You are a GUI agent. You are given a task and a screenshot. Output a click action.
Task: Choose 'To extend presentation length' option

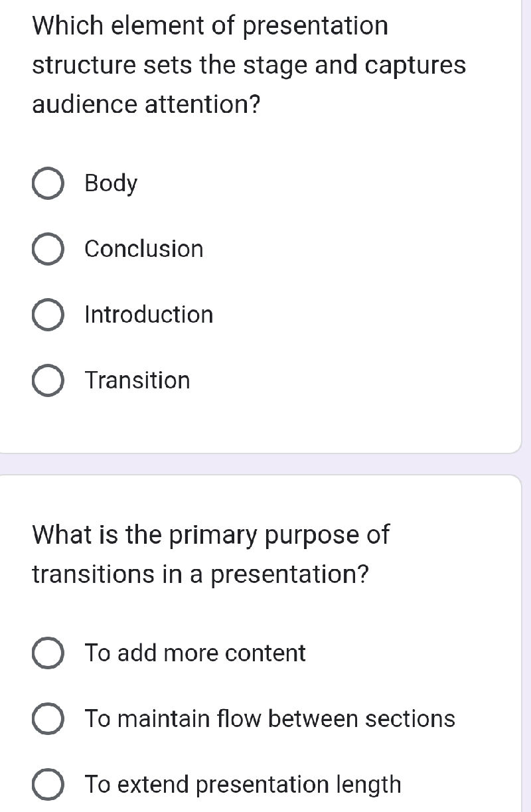point(47,784)
